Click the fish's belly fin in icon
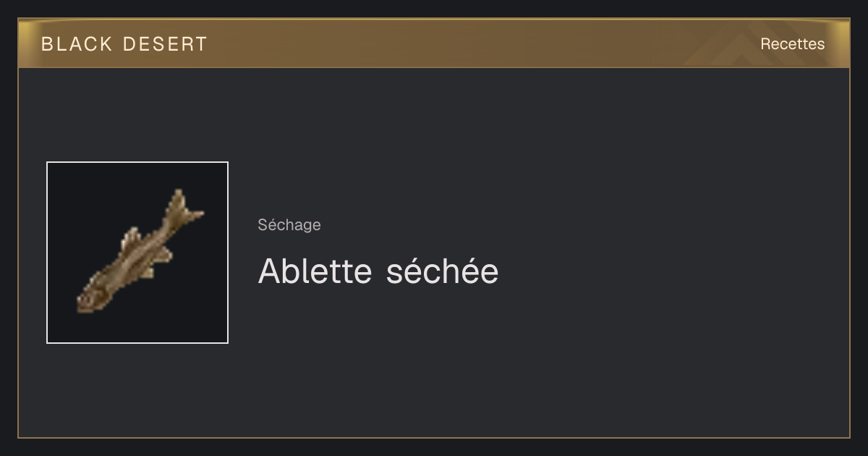This screenshot has width=868, height=456. [157, 259]
